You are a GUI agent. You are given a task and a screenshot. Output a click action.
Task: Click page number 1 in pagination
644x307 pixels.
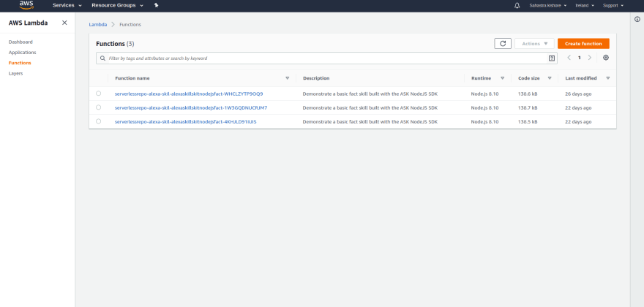coord(580,58)
